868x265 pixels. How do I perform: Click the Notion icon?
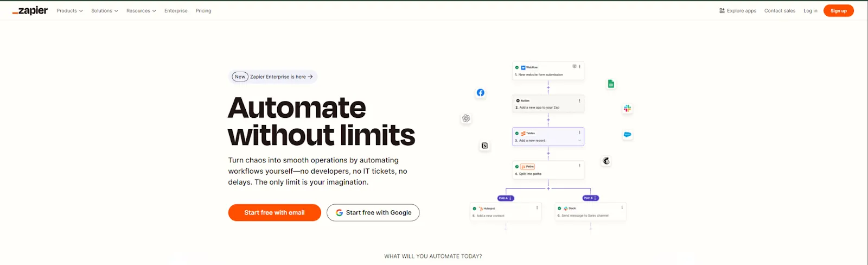(485, 146)
